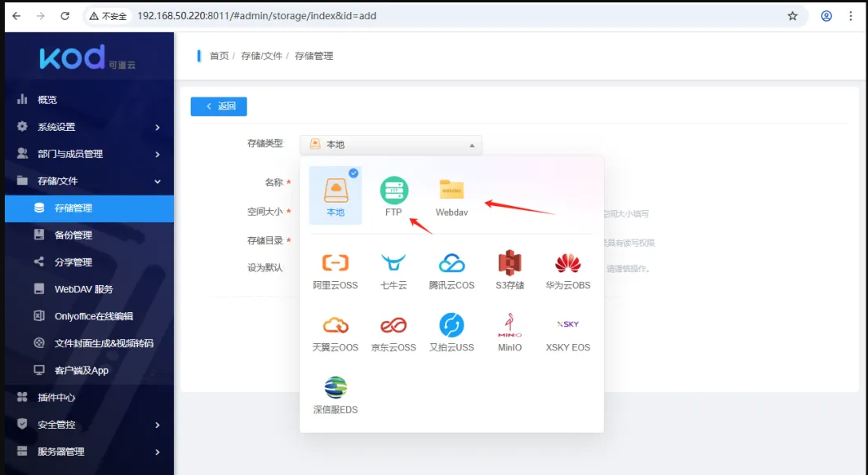Select 深信服EDS storage type

point(335,394)
